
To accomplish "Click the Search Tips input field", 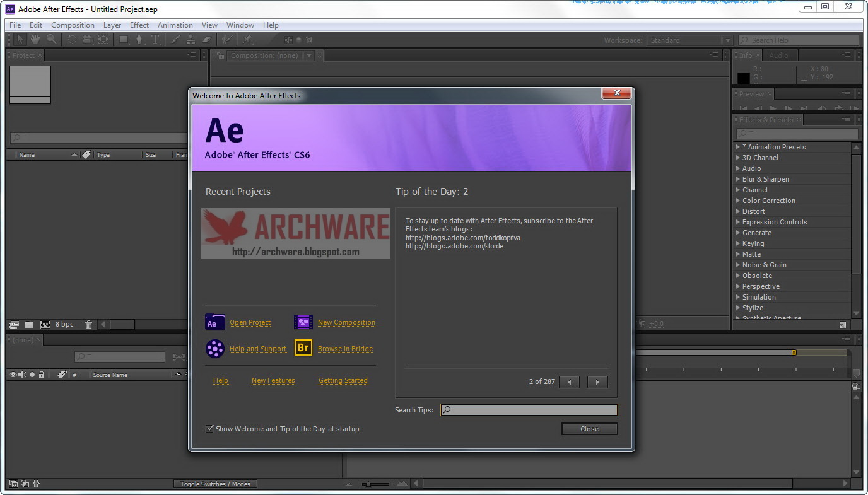I will (x=529, y=410).
